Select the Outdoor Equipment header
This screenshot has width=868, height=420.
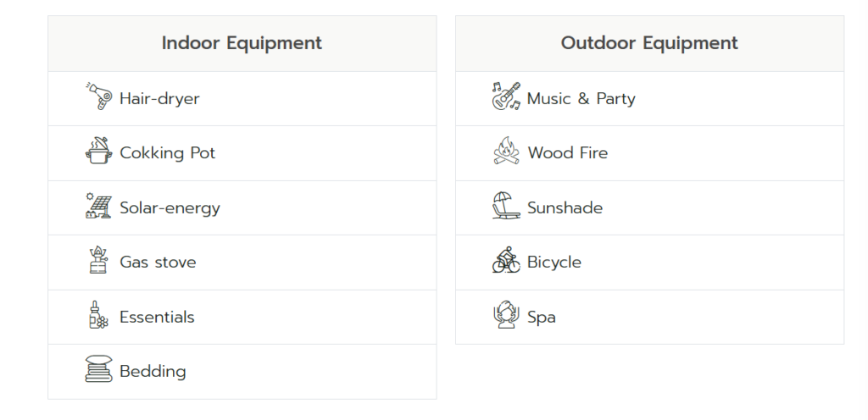tap(649, 43)
